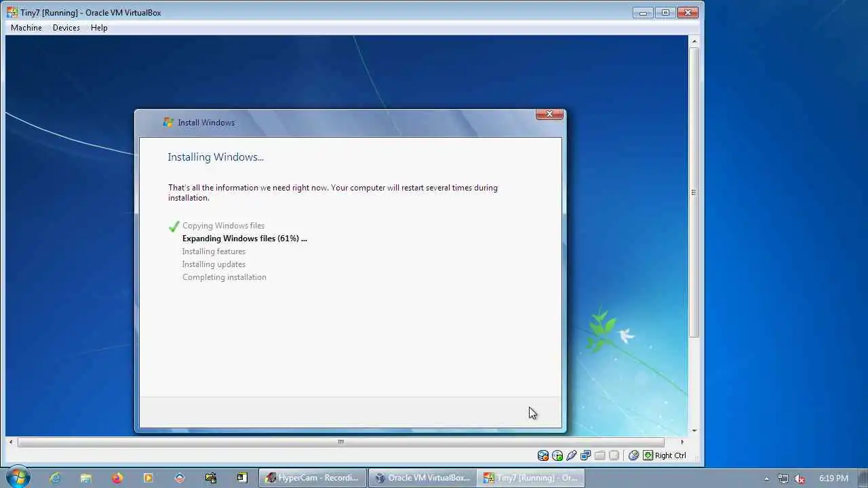Click the VM vertical scrollbar down arrow
Viewport: 868px width, 488px height.
tap(694, 431)
